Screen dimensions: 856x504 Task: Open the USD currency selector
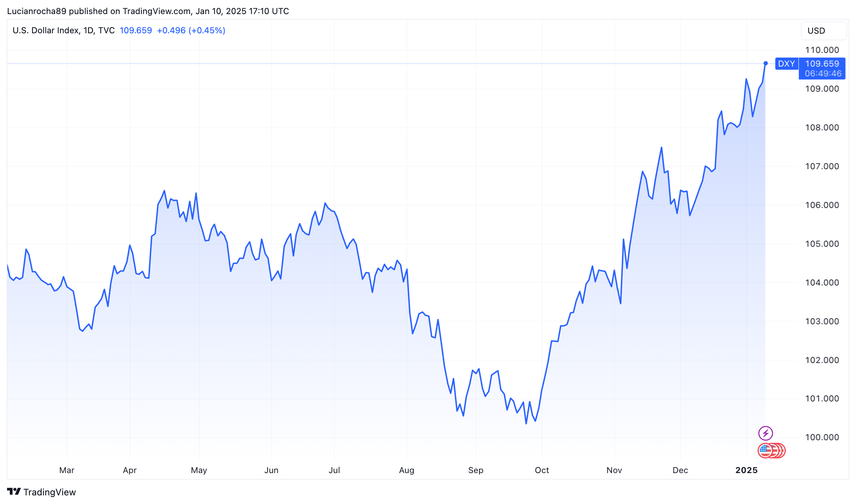824,31
